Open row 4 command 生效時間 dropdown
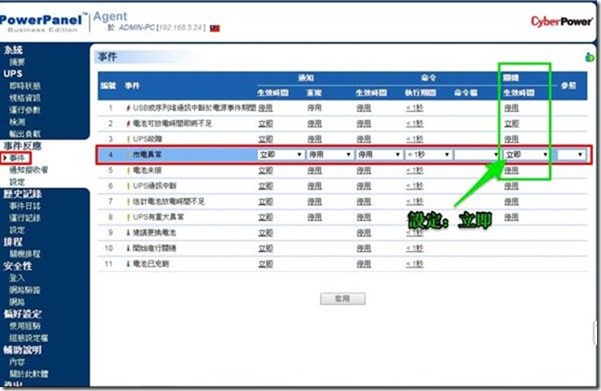 379,154
